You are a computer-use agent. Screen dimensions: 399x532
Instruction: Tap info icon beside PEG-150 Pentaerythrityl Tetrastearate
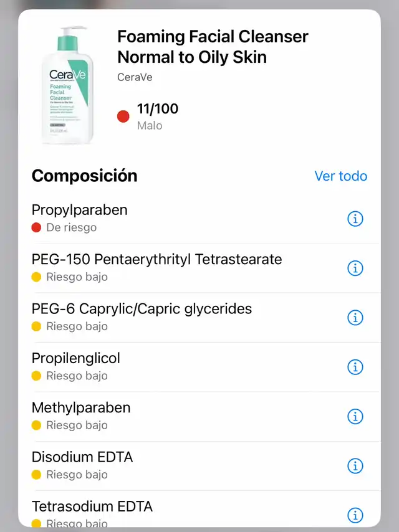tap(355, 268)
